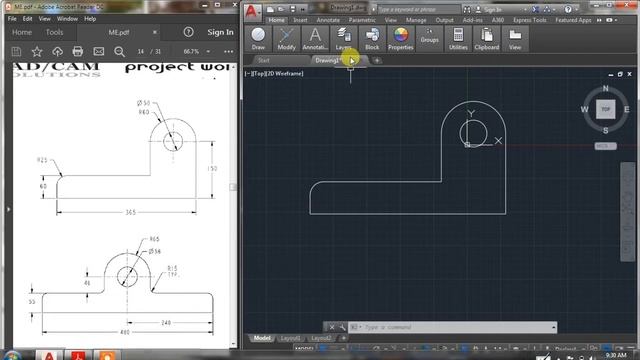Open the AutoCAD Help question mark icon
640x360 pixels.
tap(568, 9)
